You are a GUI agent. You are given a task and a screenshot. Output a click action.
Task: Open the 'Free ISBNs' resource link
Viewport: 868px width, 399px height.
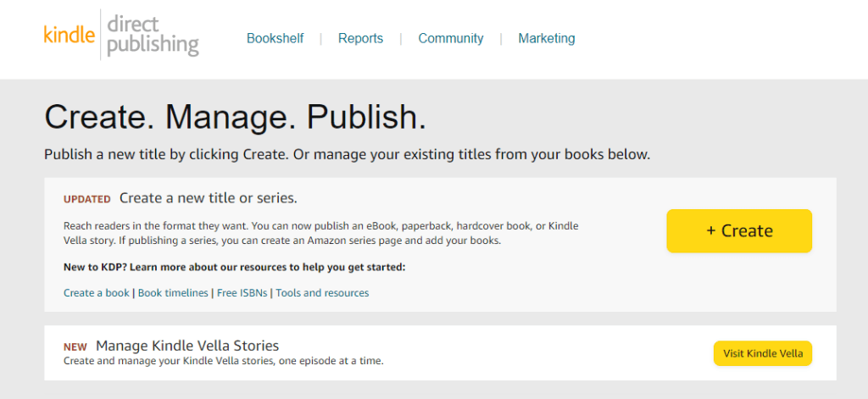(x=242, y=293)
